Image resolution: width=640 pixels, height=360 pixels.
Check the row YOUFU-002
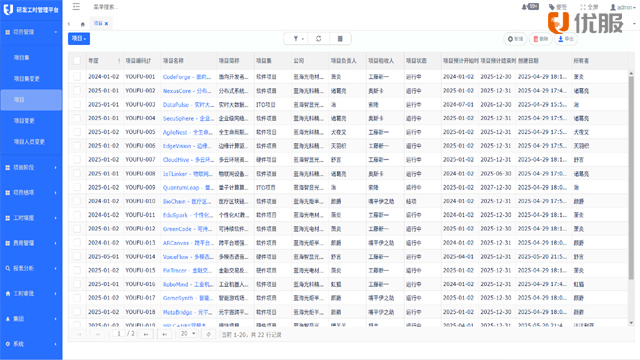[x=77, y=90]
